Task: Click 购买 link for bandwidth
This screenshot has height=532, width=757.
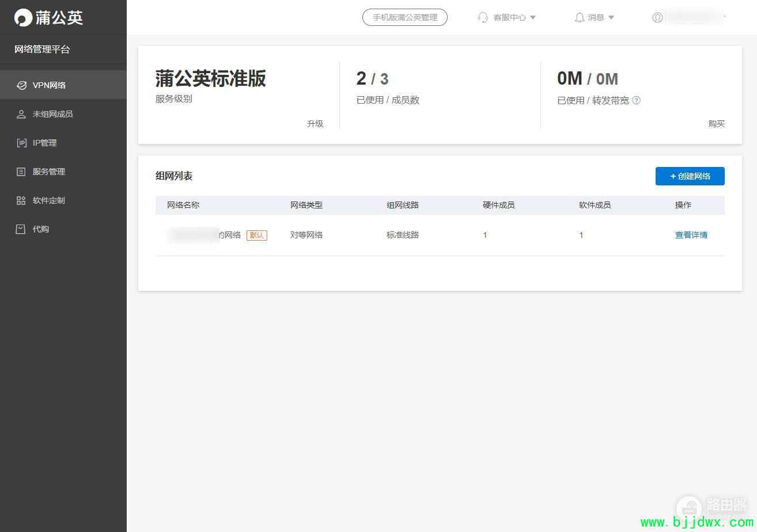Action: [x=717, y=124]
